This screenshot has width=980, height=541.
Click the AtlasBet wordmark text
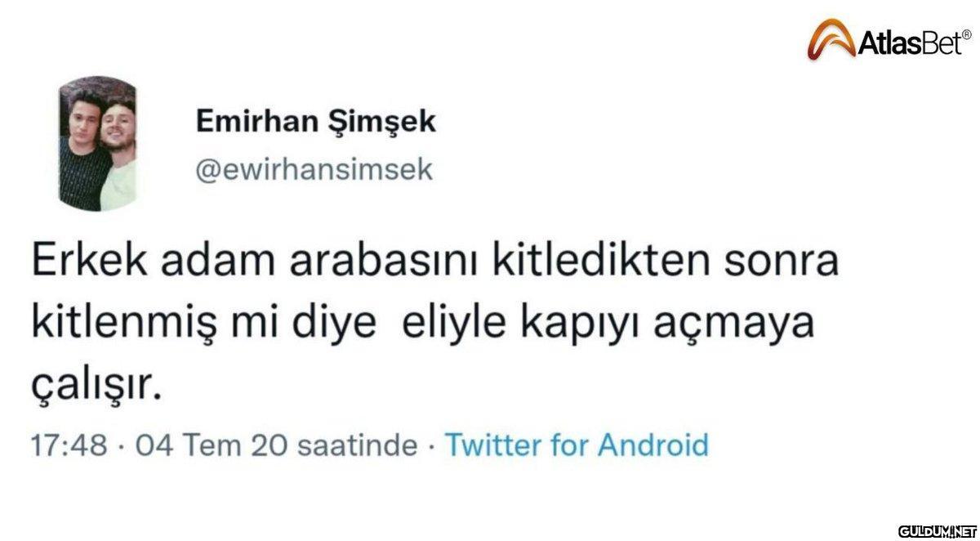click(x=912, y=44)
